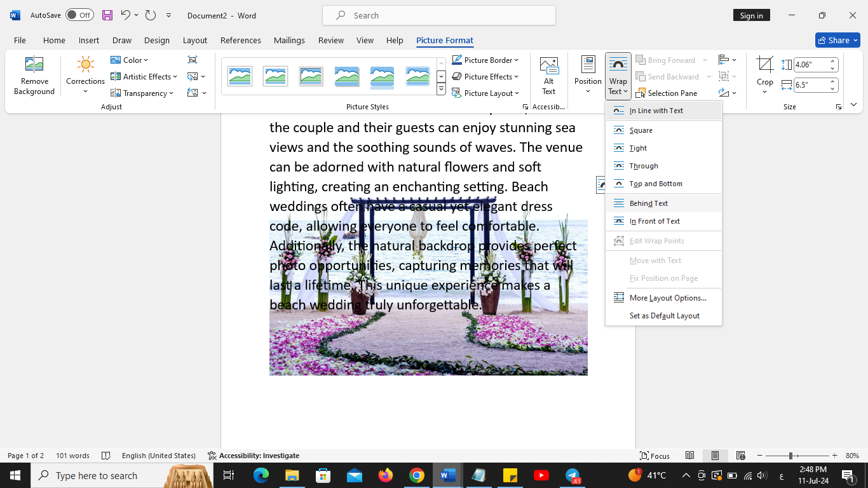This screenshot has height=488, width=868.
Task: Collapse the ribbon with chevron
Action: point(853,105)
